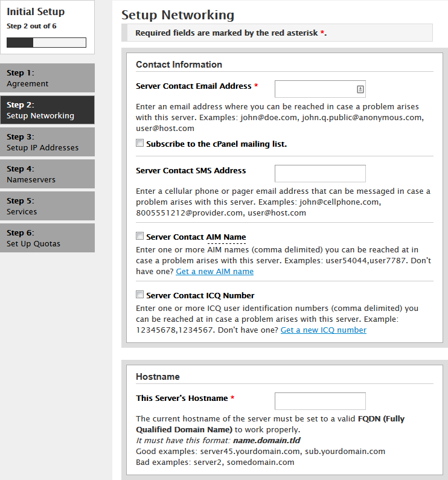The image size is (448, 480).
Task: Click the Server Contact ICQ Number label
Action: pyautogui.click(x=200, y=295)
